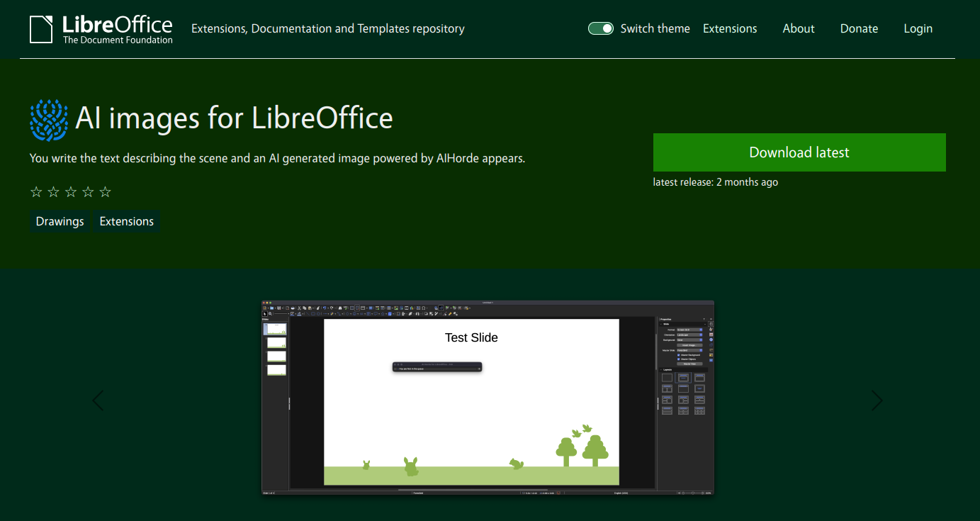
Task: Click the blue AI images extension icon
Action: (x=49, y=120)
